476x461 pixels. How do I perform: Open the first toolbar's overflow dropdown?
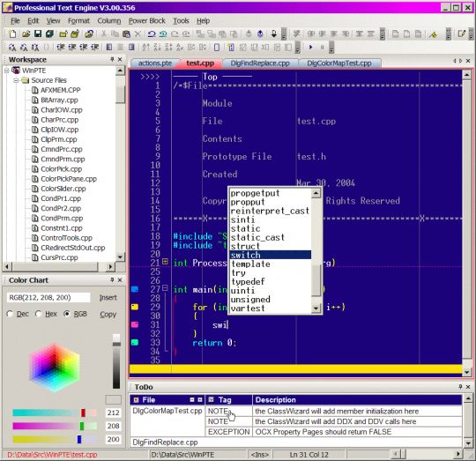284,34
